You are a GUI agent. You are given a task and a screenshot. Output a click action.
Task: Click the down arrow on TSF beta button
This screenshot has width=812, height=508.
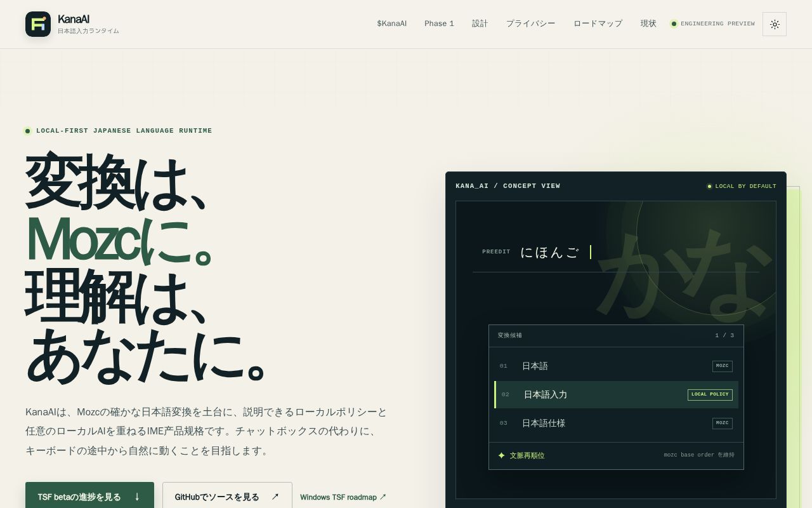click(x=137, y=497)
